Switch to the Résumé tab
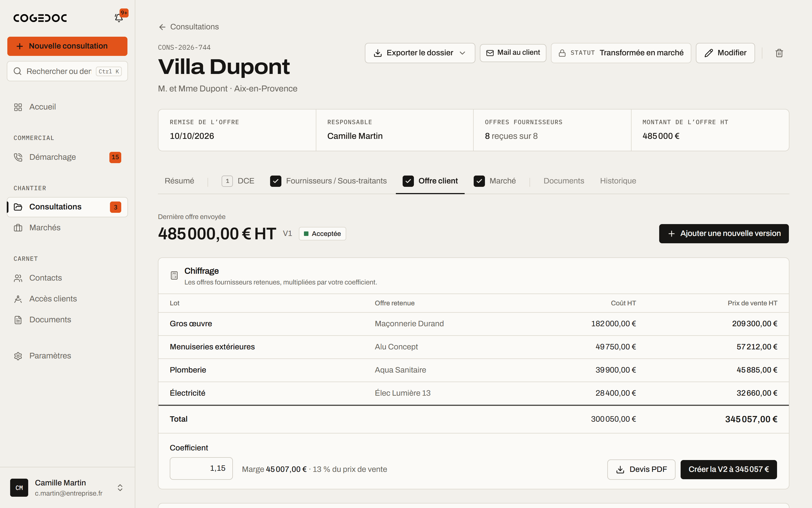 tap(180, 181)
